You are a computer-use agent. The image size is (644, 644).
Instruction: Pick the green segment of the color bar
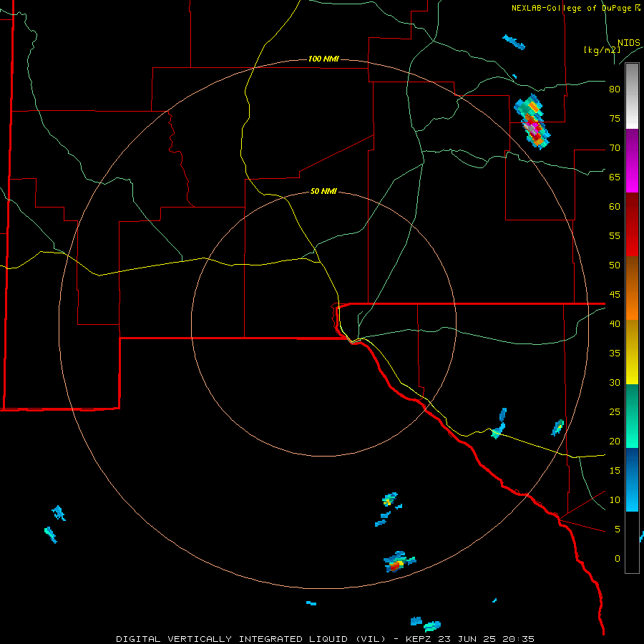pos(632,416)
